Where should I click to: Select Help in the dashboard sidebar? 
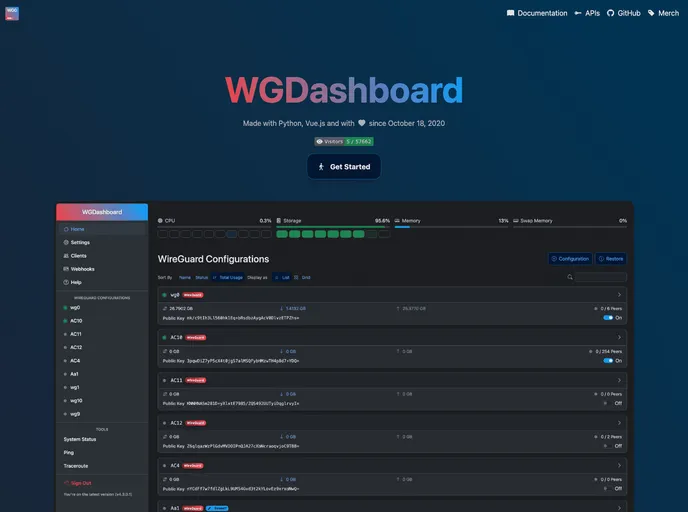pyautogui.click(x=102, y=282)
